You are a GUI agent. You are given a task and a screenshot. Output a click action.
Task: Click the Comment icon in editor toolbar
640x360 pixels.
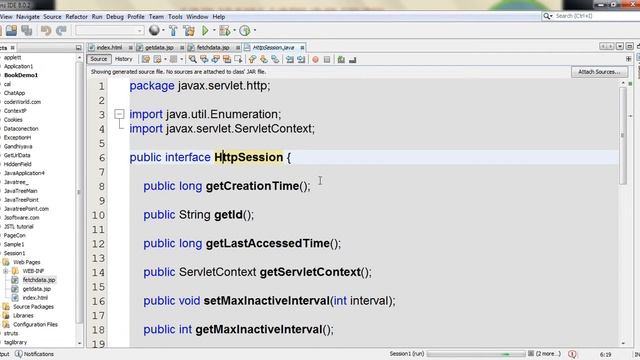(x=341, y=60)
